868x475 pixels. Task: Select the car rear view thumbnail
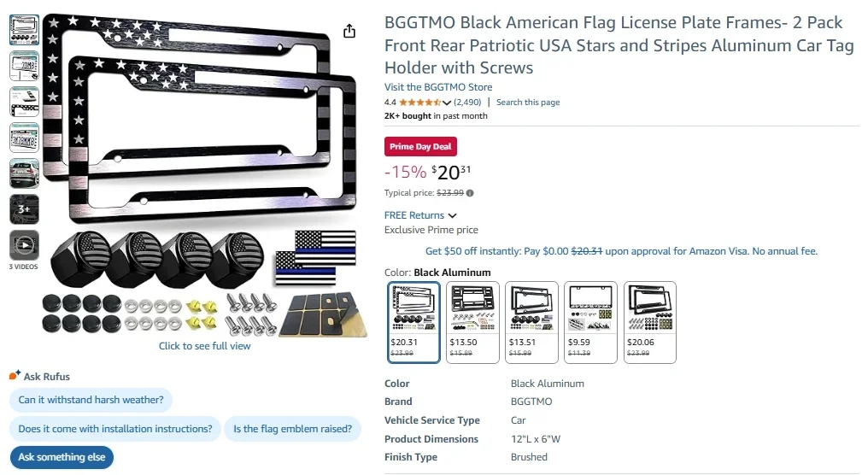(24, 173)
